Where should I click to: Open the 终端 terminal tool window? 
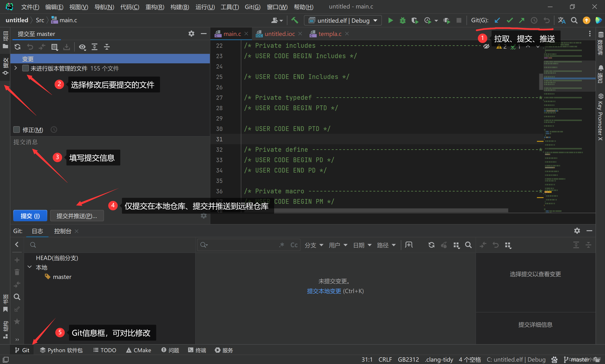(197, 350)
